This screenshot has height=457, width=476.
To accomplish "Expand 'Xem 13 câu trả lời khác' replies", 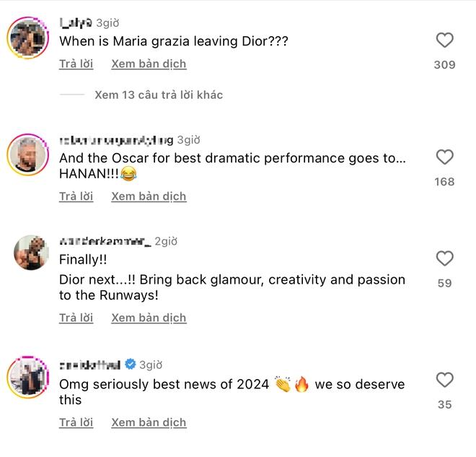I will point(159,95).
